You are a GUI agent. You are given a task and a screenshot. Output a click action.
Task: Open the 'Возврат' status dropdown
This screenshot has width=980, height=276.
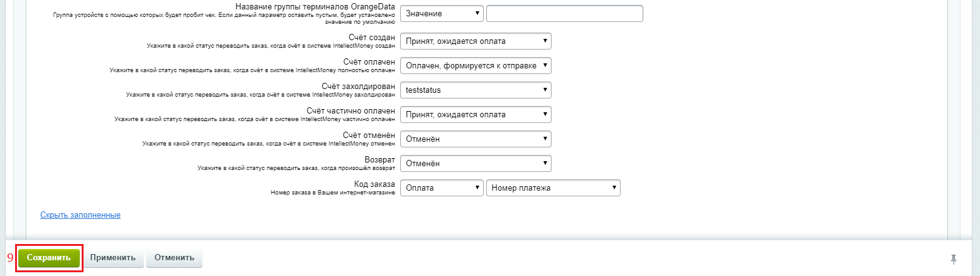tap(475, 164)
